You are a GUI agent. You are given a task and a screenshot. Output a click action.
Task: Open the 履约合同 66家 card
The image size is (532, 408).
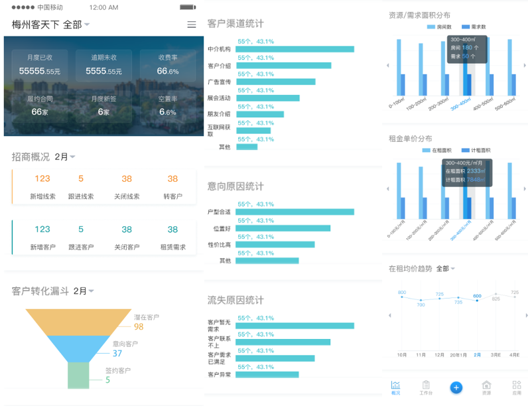coord(40,106)
